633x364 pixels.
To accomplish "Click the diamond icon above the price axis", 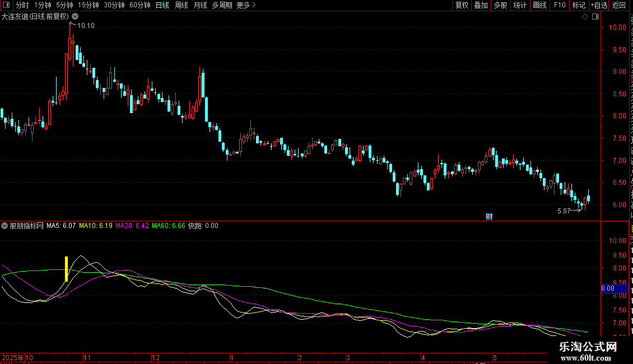I will point(585,16).
